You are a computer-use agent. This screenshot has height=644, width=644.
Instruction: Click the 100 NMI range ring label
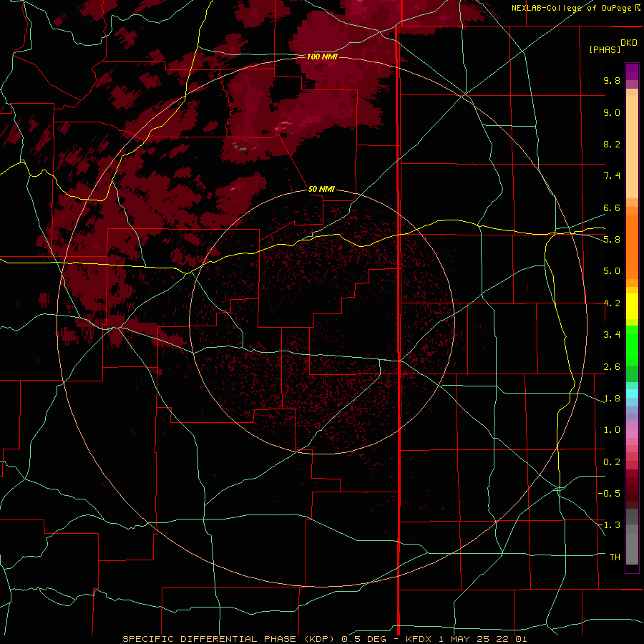tap(322, 57)
